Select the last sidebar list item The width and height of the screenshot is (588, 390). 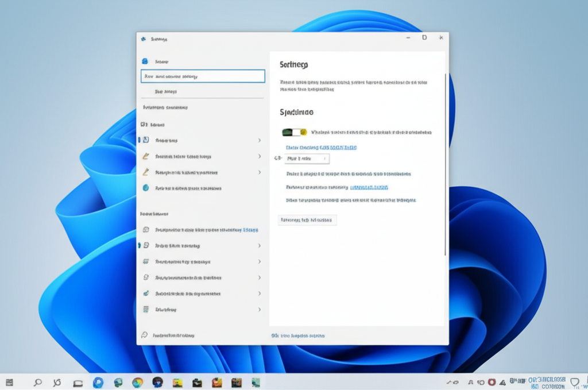172,310
